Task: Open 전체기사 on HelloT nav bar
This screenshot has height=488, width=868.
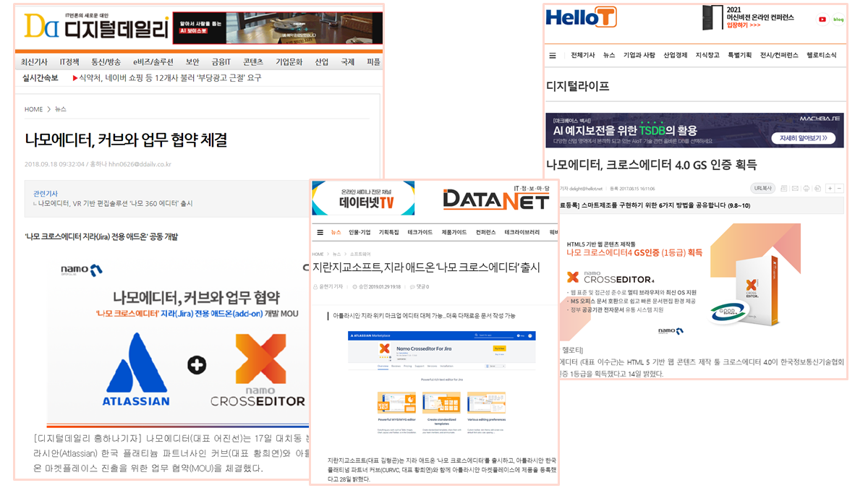Action: click(583, 55)
